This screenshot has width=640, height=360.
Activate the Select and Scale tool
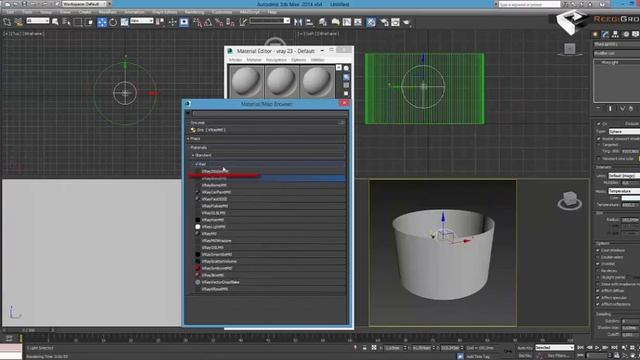[124, 22]
